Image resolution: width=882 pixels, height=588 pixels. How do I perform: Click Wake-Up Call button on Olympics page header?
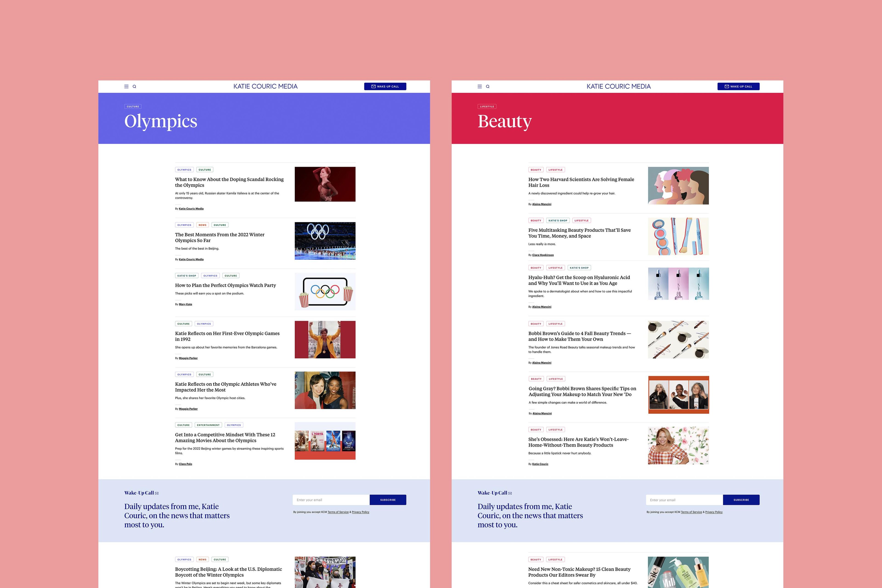(385, 86)
